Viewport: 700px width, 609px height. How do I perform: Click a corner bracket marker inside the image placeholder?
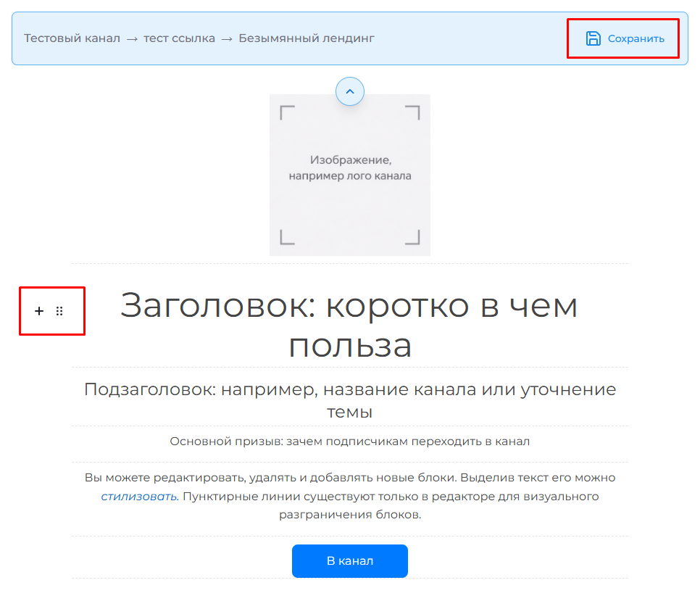[x=287, y=110]
